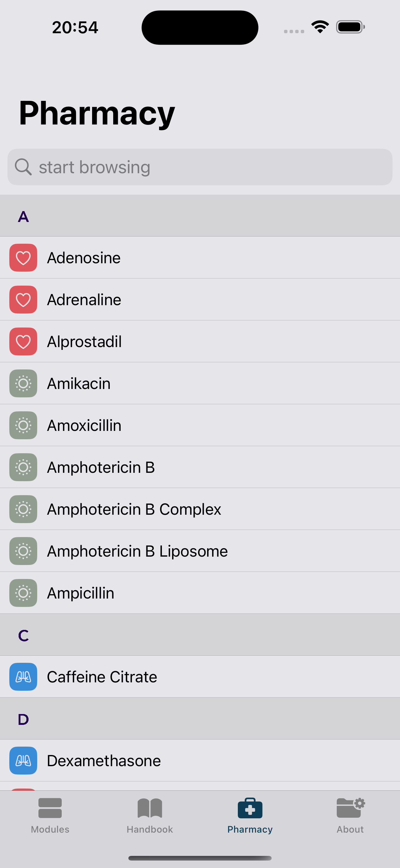Open Amphotericin B Complex entry
The image size is (400, 868).
(x=200, y=509)
